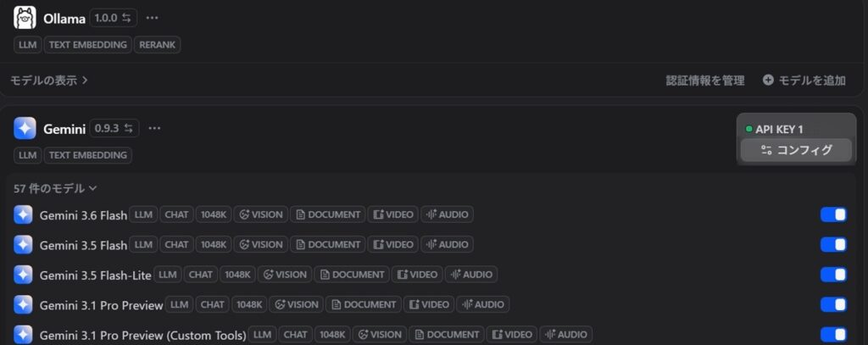Click AUDIO badge on Custom Tools row
Viewport: 868px width, 345px height.
(x=565, y=335)
